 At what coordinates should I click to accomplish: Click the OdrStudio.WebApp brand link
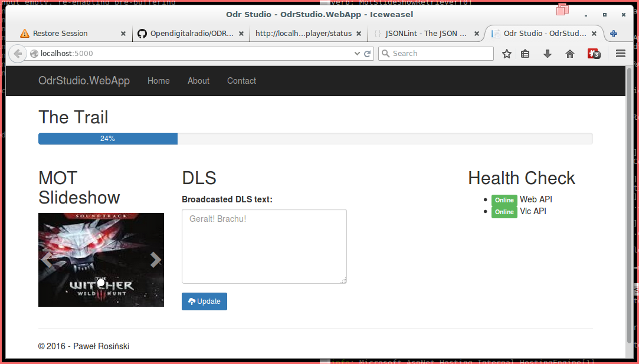tap(84, 81)
